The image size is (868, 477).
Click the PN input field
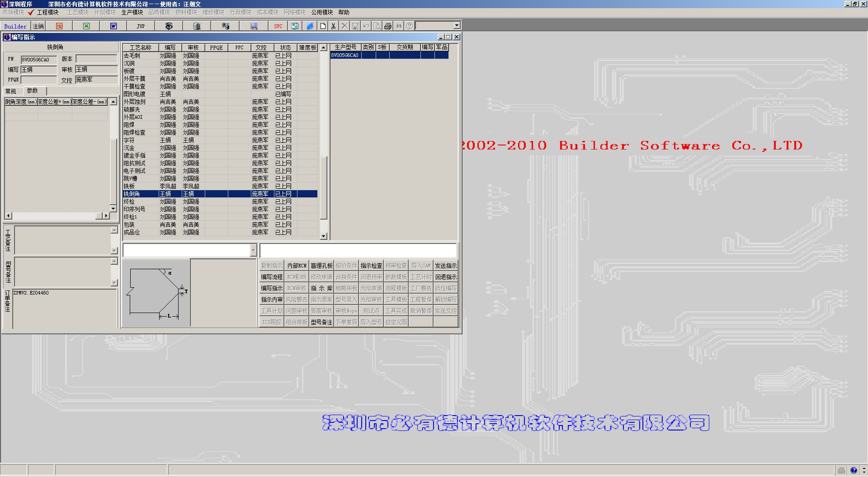[x=39, y=60]
